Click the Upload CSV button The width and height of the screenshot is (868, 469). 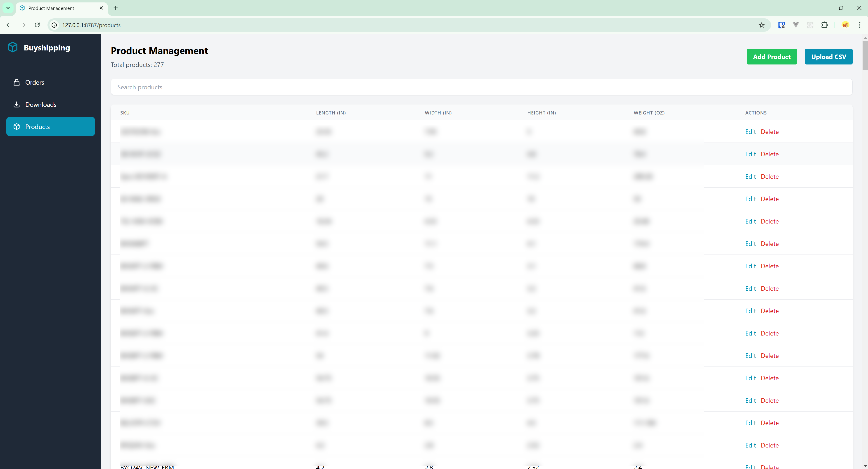(829, 56)
